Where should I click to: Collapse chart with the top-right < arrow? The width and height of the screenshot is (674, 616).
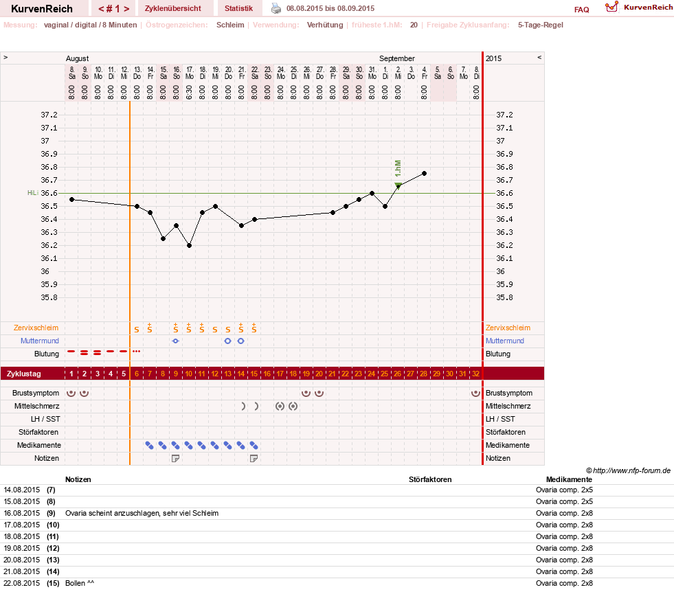pyautogui.click(x=539, y=58)
